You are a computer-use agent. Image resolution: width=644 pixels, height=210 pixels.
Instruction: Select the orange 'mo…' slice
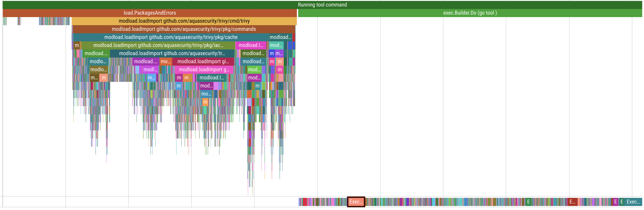[x=166, y=61]
